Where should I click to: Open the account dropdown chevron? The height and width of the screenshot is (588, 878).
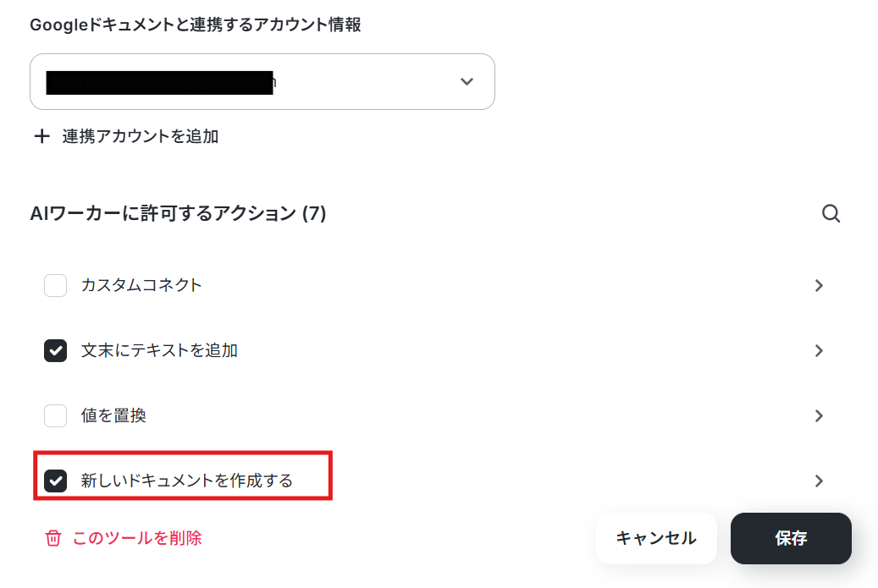click(467, 82)
